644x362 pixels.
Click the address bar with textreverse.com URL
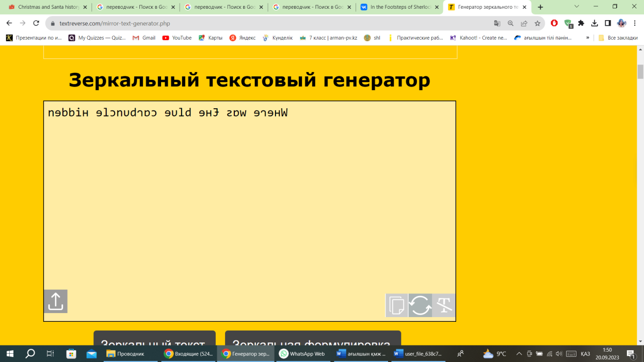268,23
